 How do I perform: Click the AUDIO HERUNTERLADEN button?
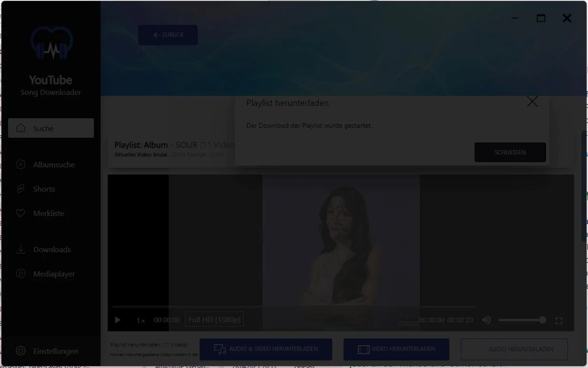click(x=514, y=349)
